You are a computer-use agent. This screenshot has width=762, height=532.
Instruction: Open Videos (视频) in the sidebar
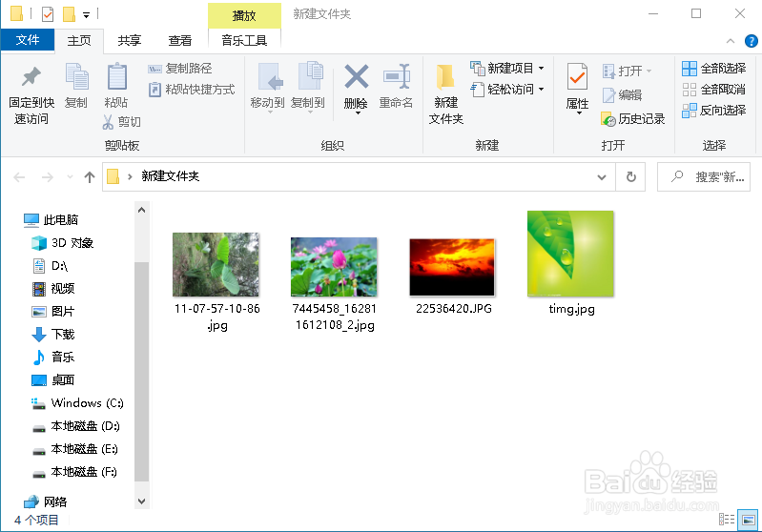pos(53,289)
